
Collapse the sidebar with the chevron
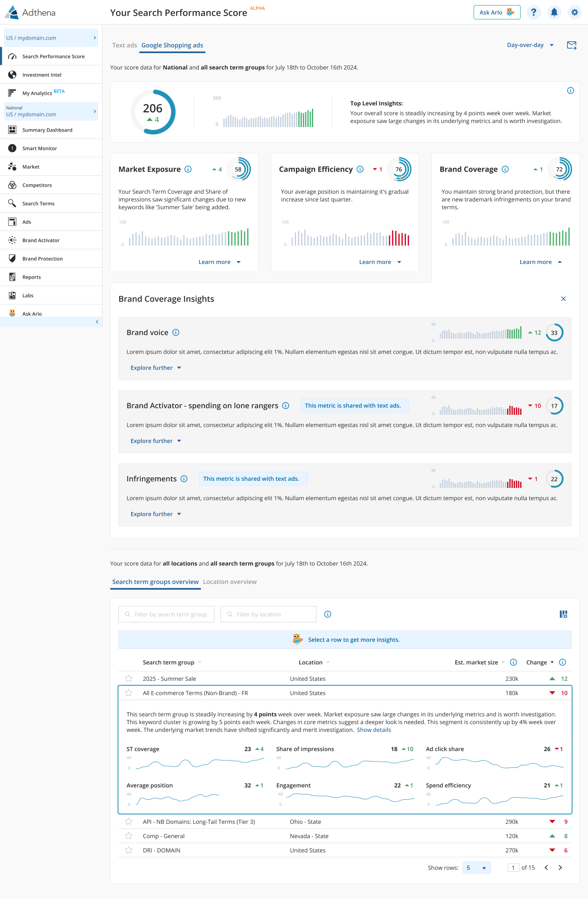(97, 322)
